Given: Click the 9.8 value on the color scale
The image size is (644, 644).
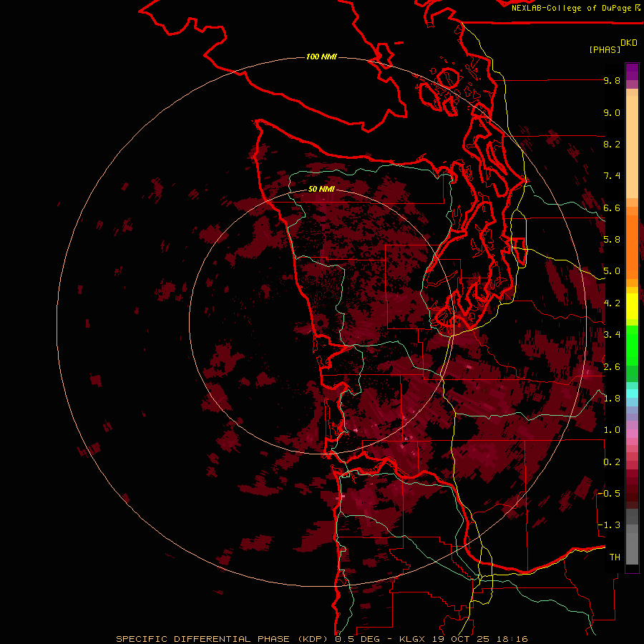Looking at the screenshot, I should pos(612,80).
